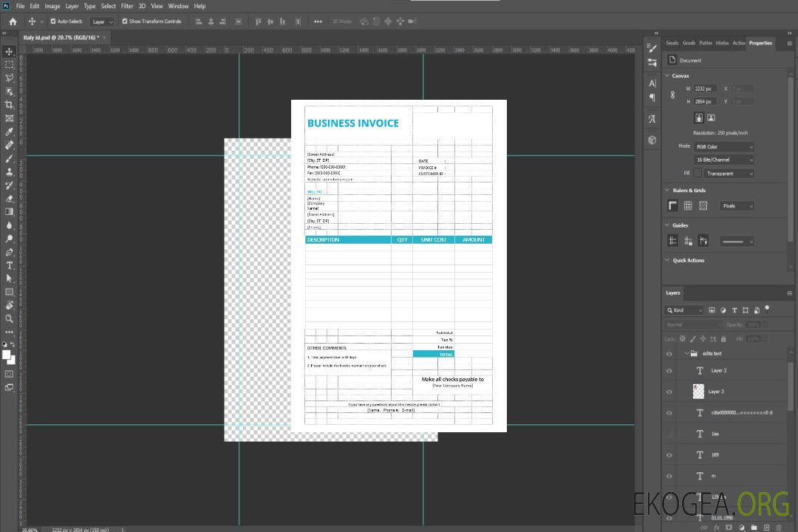Select the Clone Stamp tool
This screenshot has width=798, height=532.
(9, 172)
